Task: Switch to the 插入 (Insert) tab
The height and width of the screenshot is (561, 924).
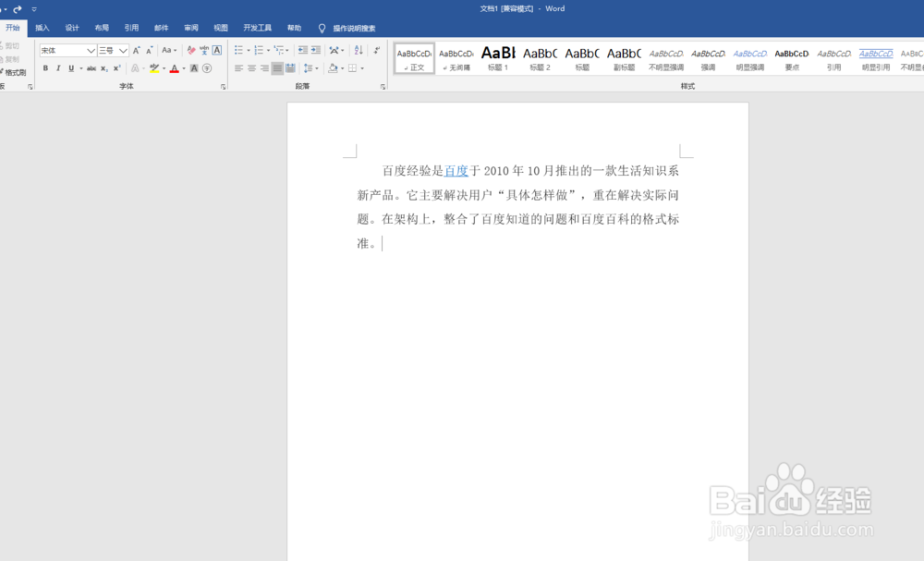Action: (x=43, y=28)
